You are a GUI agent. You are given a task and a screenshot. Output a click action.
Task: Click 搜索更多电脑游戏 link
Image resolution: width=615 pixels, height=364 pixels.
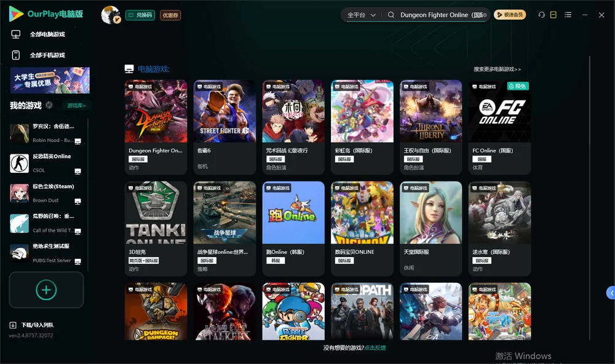coord(497,69)
